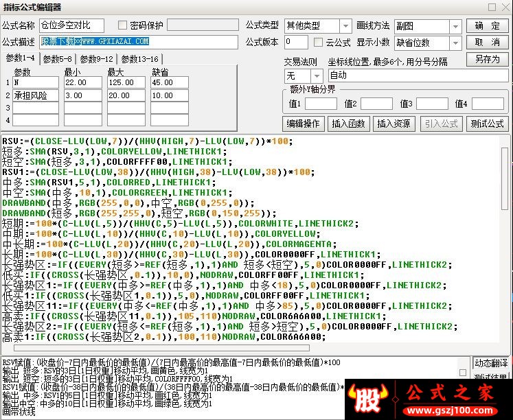Open the 交易法则 dropdown
Viewport: 513px width, 420px height.
(317, 76)
